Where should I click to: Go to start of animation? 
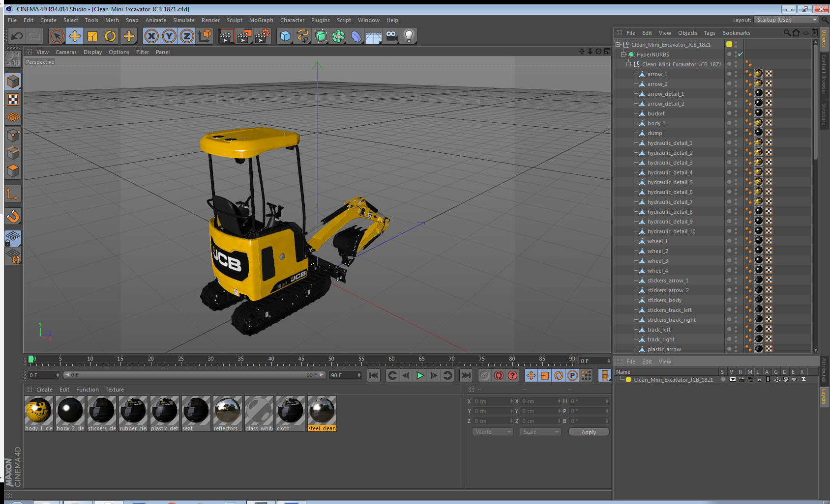pyautogui.click(x=374, y=375)
